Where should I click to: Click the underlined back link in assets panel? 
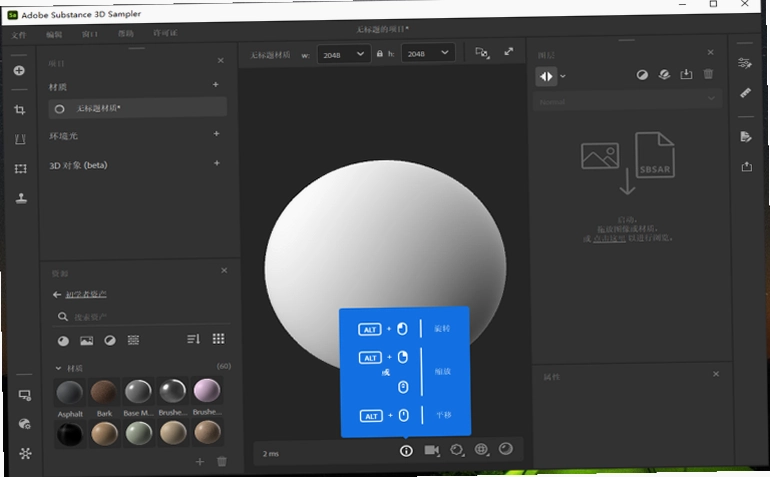point(86,294)
